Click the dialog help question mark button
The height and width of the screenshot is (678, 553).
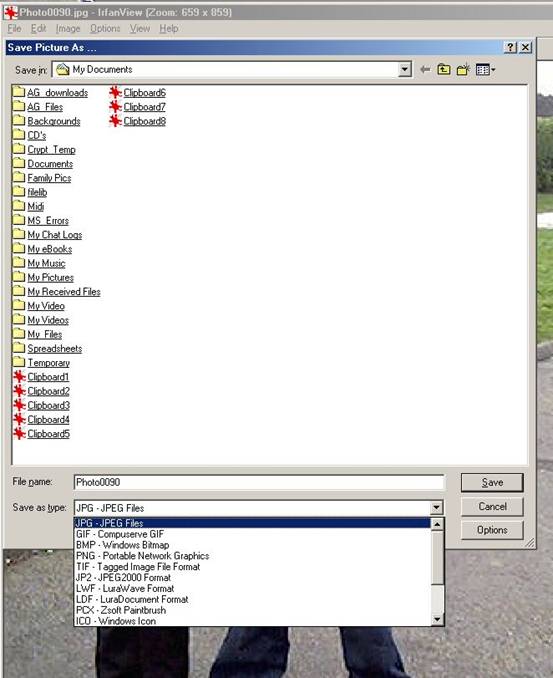(x=510, y=47)
